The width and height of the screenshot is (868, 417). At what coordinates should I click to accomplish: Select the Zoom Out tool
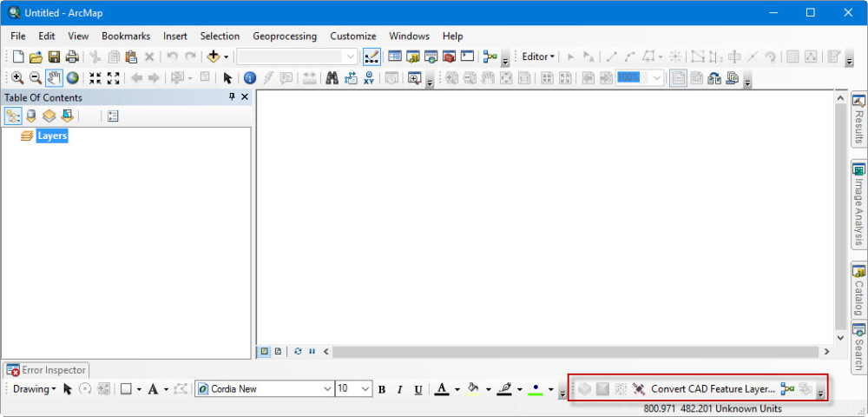[x=35, y=78]
